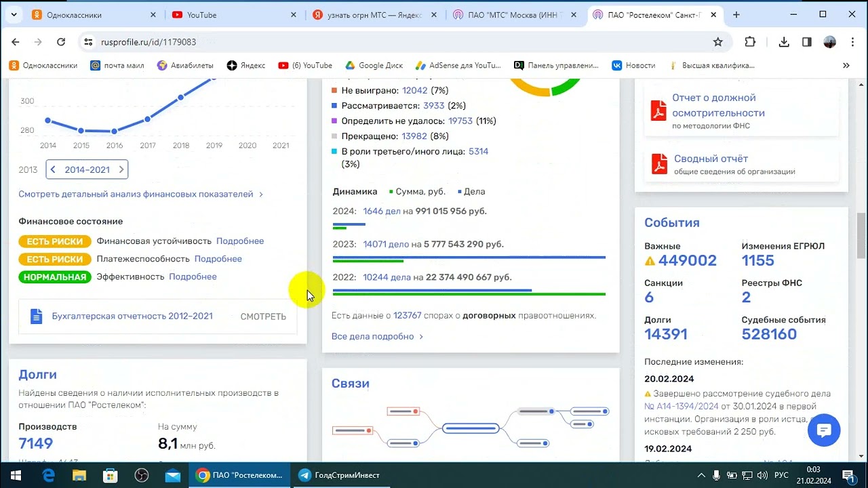
Task: Open the AdSense для YouTube bookmark
Action: pyautogui.click(x=458, y=66)
